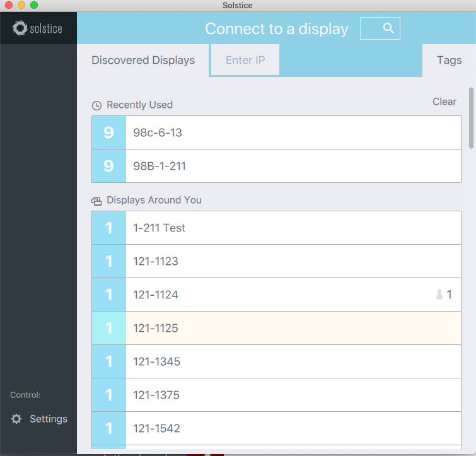
Task: Click the participant icon on 121-1124 row
Action: (x=439, y=294)
